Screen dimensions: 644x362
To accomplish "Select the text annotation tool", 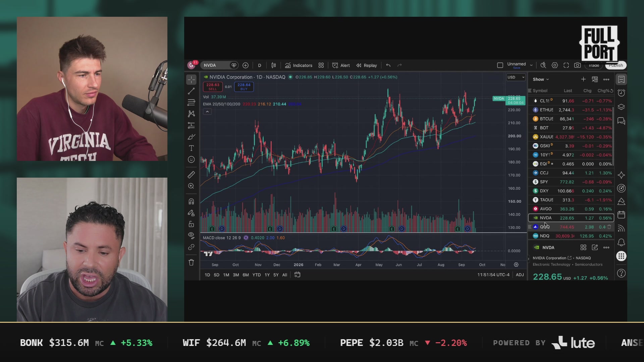I will point(191,148).
